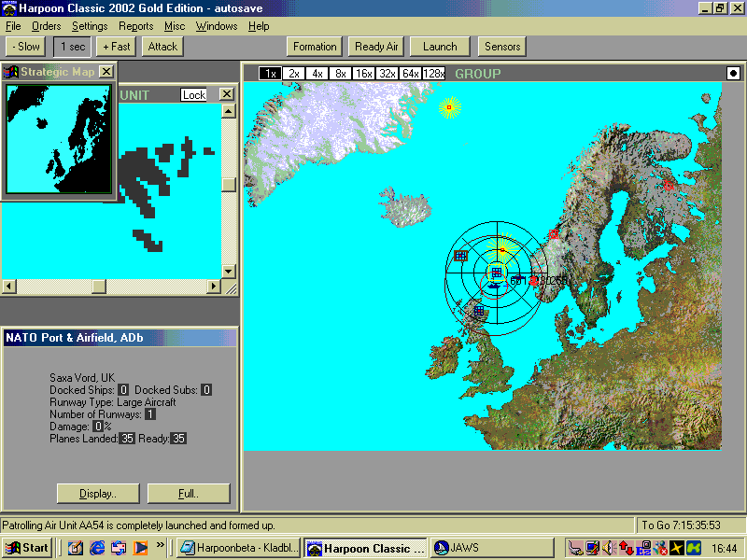Open the File menu

tap(13, 26)
